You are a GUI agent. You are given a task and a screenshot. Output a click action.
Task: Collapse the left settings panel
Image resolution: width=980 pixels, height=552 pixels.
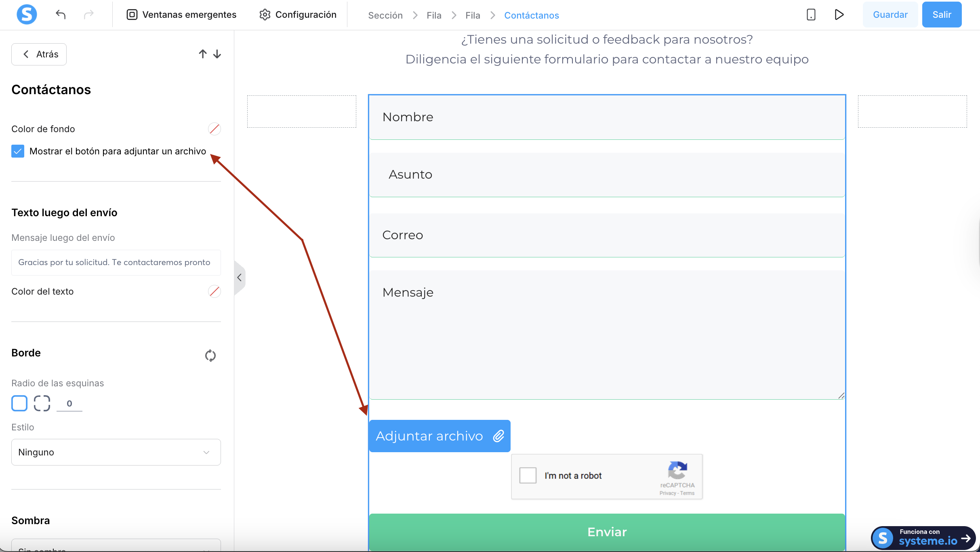pyautogui.click(x=239, y=278)
